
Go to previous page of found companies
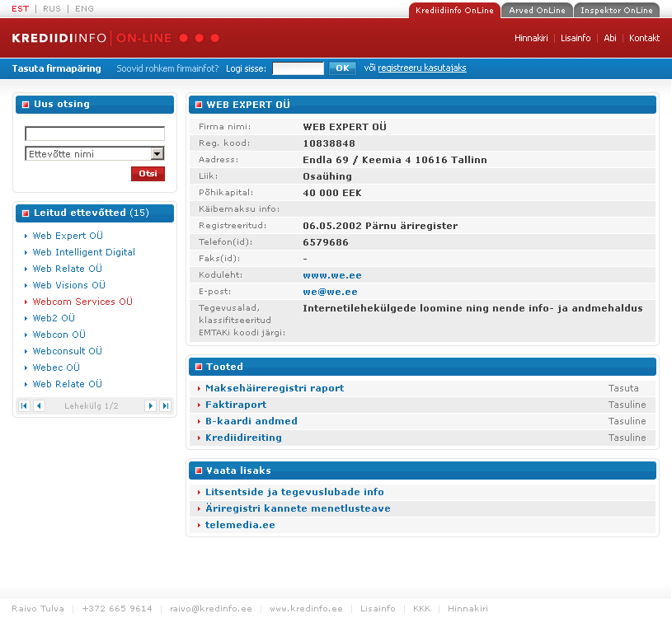tap(39, 405)
